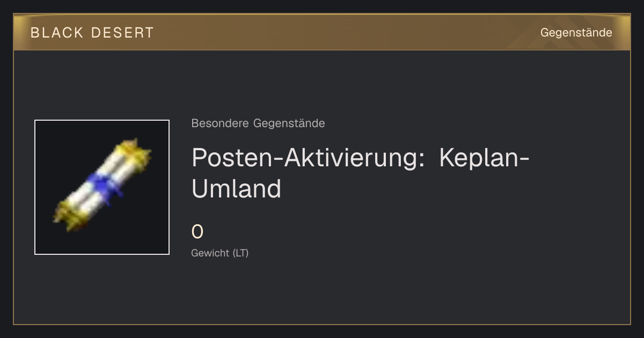This screenshot has width=644, height=338.
Task: Click the word Keplan- in the title
Action: point(485,158)
